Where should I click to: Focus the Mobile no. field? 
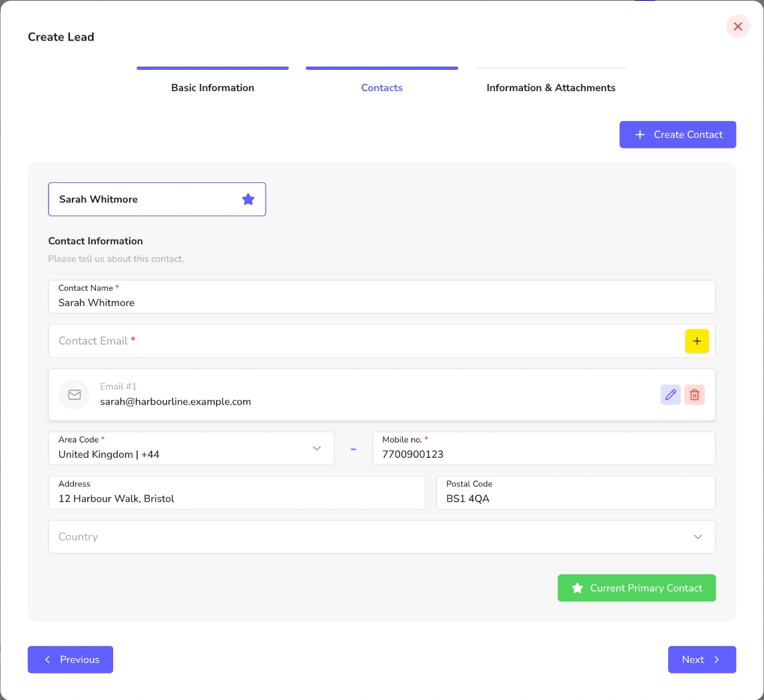coord(544,448)
